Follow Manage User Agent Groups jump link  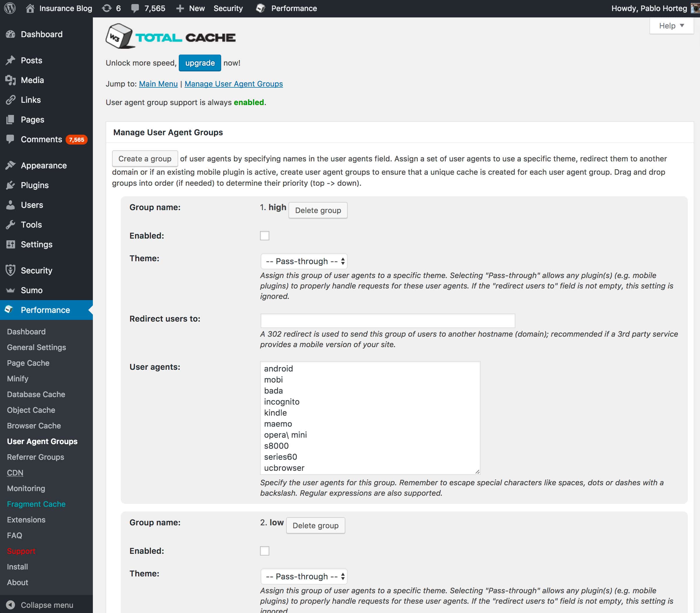pyautogui.click(x=234, y=84)
